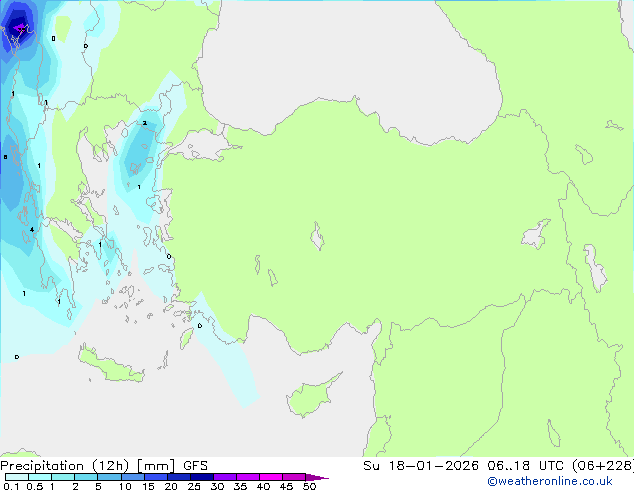Click the 0.1–0.5 mm legend color box
The image size is (634, 490).
pos(17,477)
